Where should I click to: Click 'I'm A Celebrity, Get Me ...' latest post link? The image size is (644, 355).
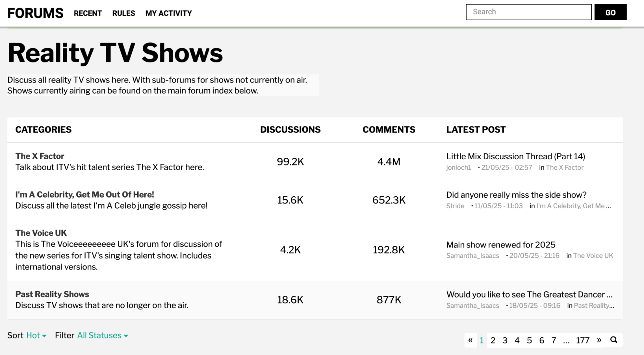pos(573,206)
